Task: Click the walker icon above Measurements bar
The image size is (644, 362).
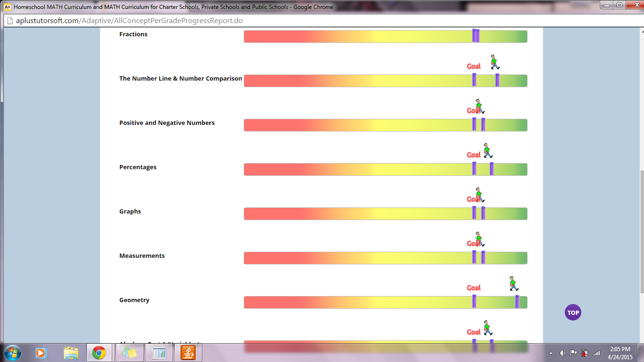Action: [x=479, y=239]
